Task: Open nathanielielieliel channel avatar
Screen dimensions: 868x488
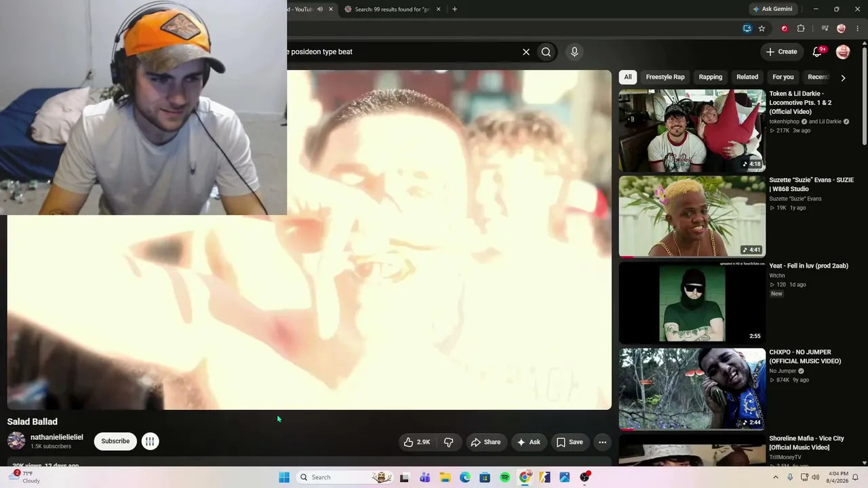Action: pos(16,441)
